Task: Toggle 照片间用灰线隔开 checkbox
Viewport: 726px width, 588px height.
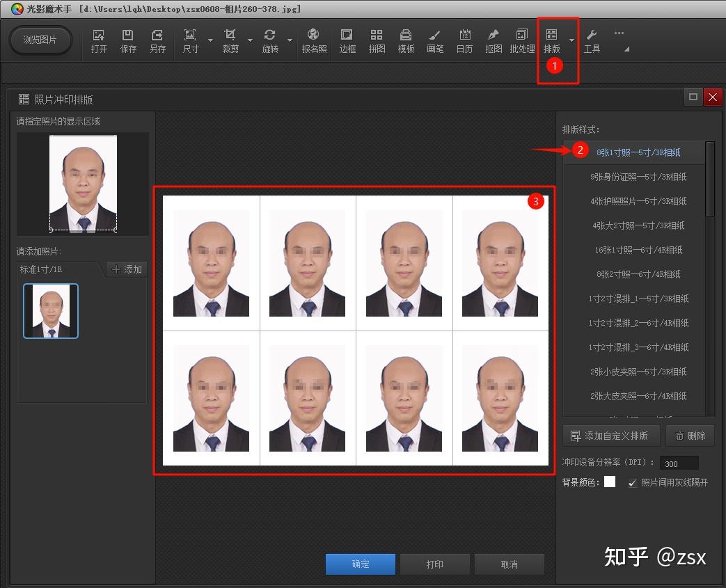Action: [x=633, y=483]
